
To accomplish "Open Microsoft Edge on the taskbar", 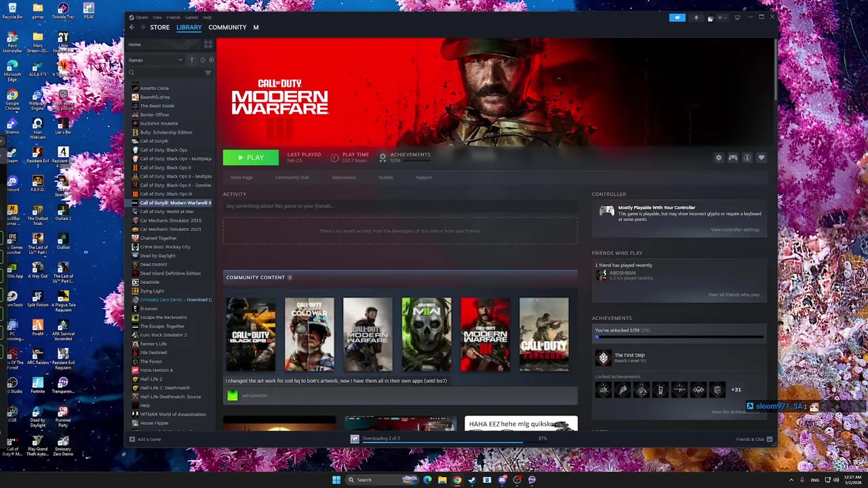I will click(x=427, y=480).
